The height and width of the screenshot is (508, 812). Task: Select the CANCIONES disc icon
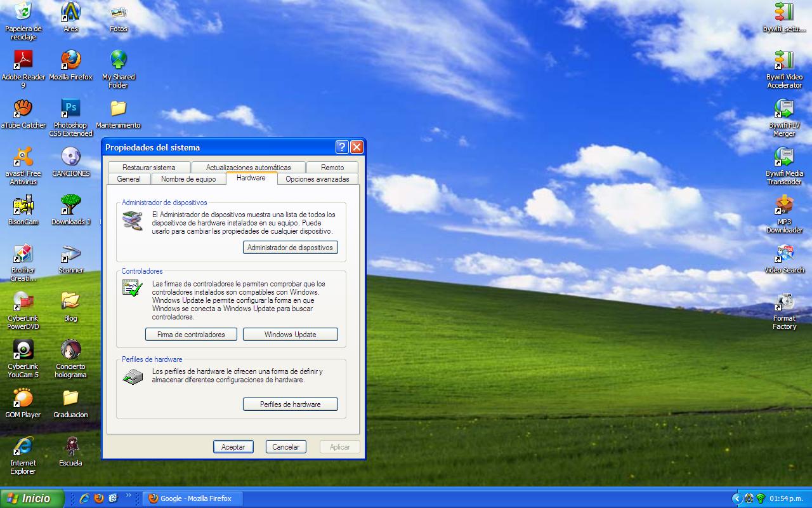click(x=70, y=162)
